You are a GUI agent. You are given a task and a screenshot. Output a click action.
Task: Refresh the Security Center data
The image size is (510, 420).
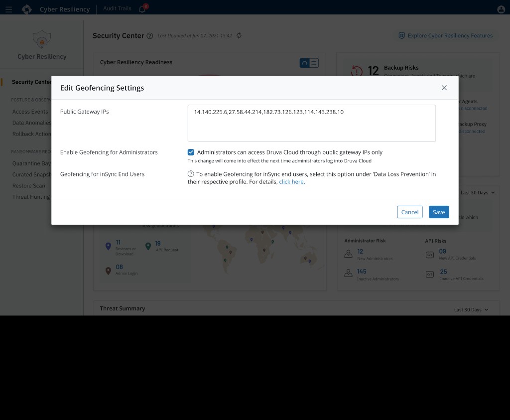tap(239, 35)
